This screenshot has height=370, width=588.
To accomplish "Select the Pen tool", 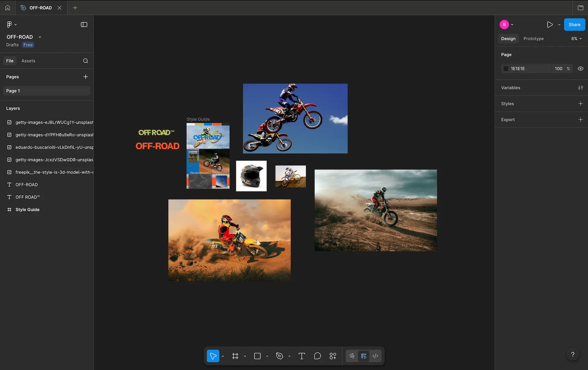I will point(279,356).
